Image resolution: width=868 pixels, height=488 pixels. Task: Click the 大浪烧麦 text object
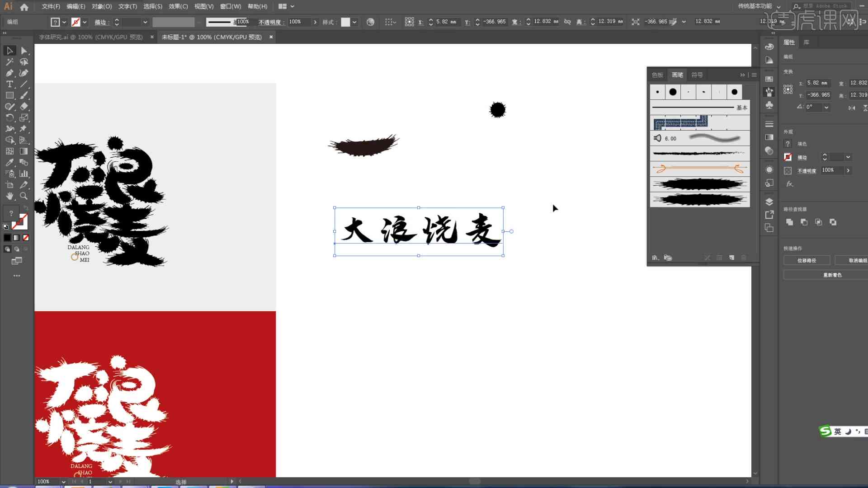(419, 231)
